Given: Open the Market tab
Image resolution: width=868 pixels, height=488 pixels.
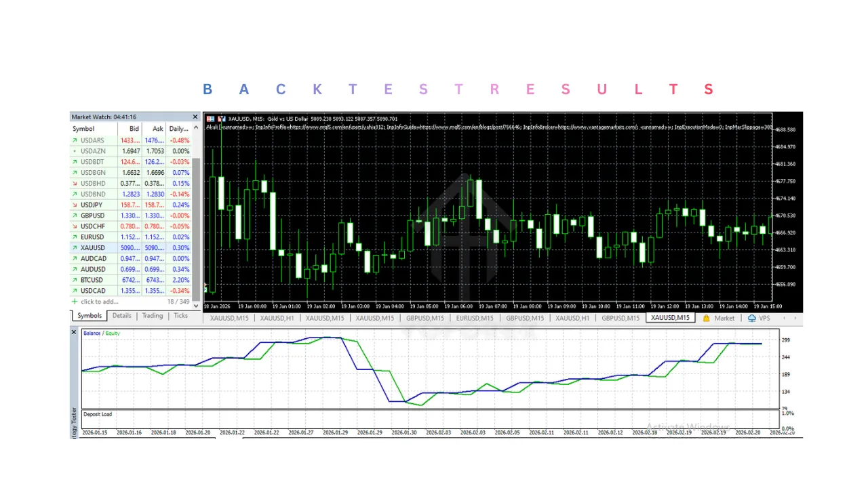Looking at the screenshot, I should point(724,318).
